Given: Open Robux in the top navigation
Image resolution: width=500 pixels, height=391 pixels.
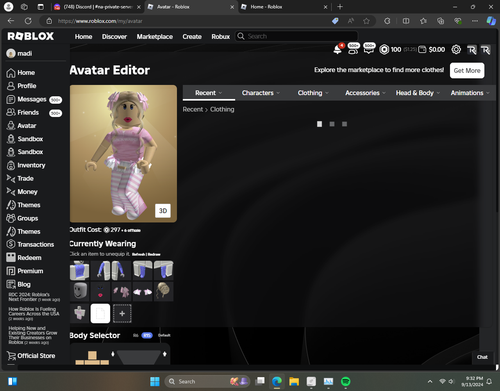Looking at the screenshot, I should pyautogui.click(x=221, y=37).
